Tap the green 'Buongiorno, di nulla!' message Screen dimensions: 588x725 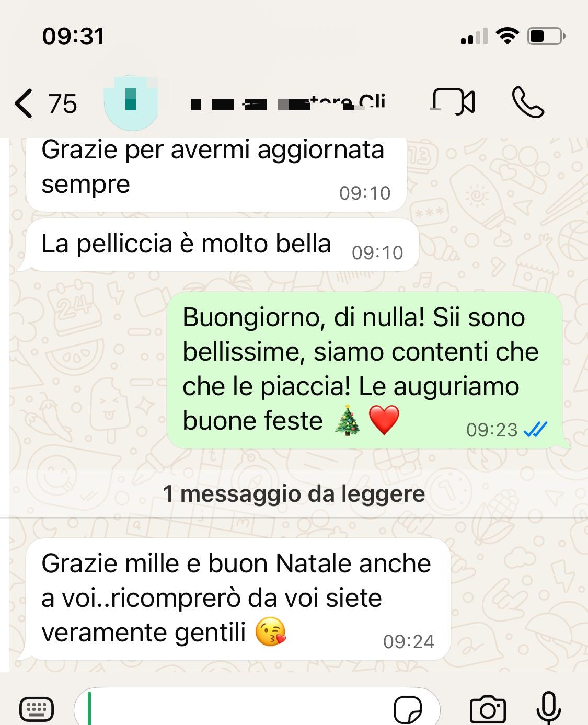tap(364, 370)
